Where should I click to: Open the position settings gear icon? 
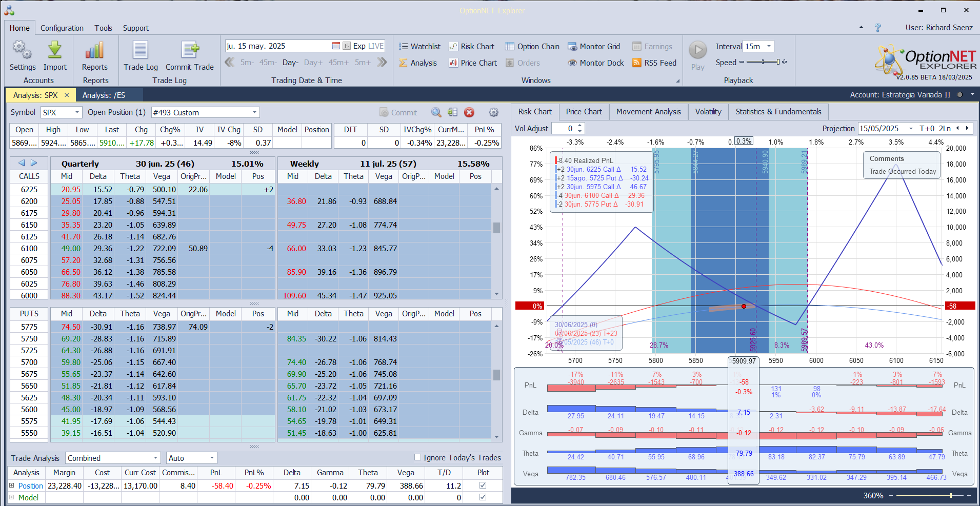pos(494,113)
